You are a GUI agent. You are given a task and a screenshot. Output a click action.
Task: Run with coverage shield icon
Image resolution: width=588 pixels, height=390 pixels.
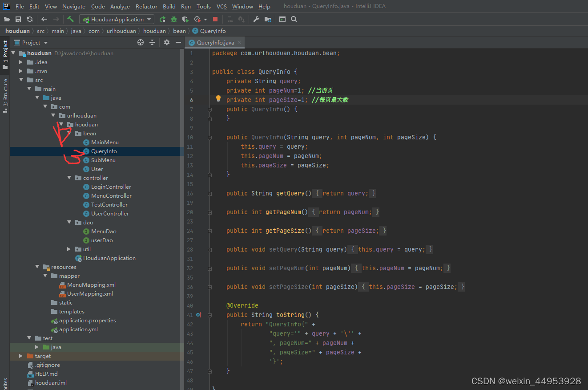pyautogui.click(x=185, y=19)
